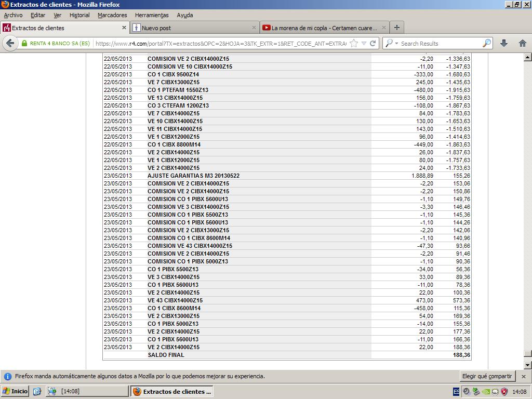The width and height of the screenshot is (532, 399).
Task: Click the balance value -1.915,63
Action: (x=458, y=90)
